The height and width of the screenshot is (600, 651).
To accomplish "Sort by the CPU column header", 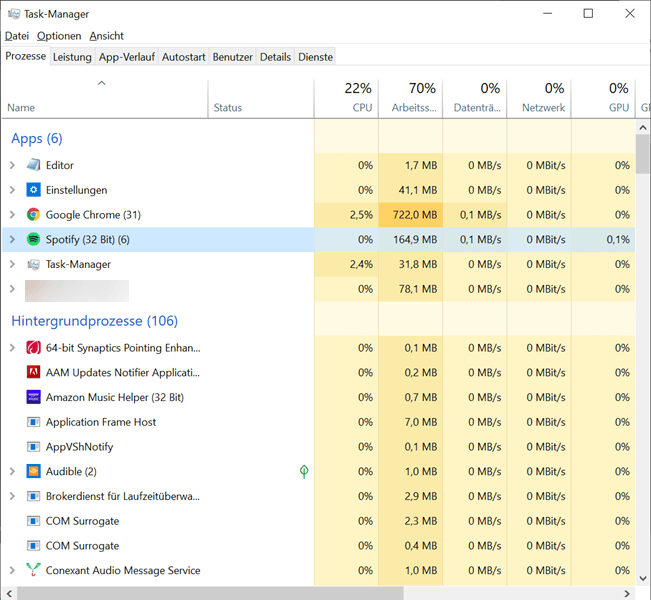I will 346,100.
